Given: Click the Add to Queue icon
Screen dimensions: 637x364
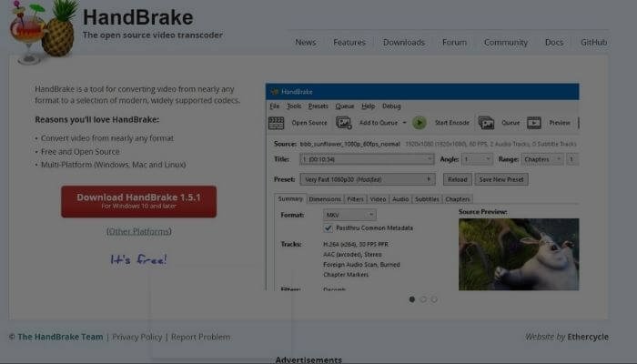Looking at the screenshot, I should pos(344,123).
